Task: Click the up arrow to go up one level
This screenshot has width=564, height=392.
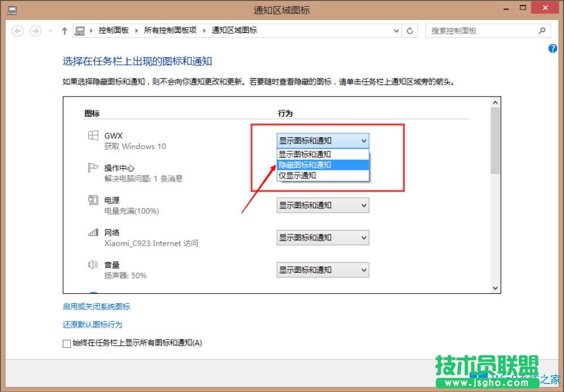Action: tap(64, 31)
